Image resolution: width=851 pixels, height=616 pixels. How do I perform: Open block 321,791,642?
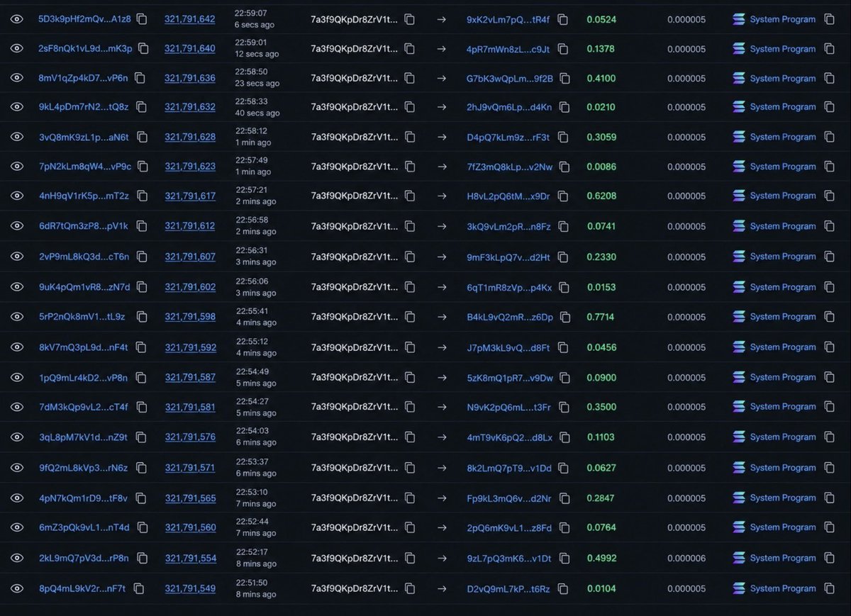pyautogui.click(x=189, y=19)
